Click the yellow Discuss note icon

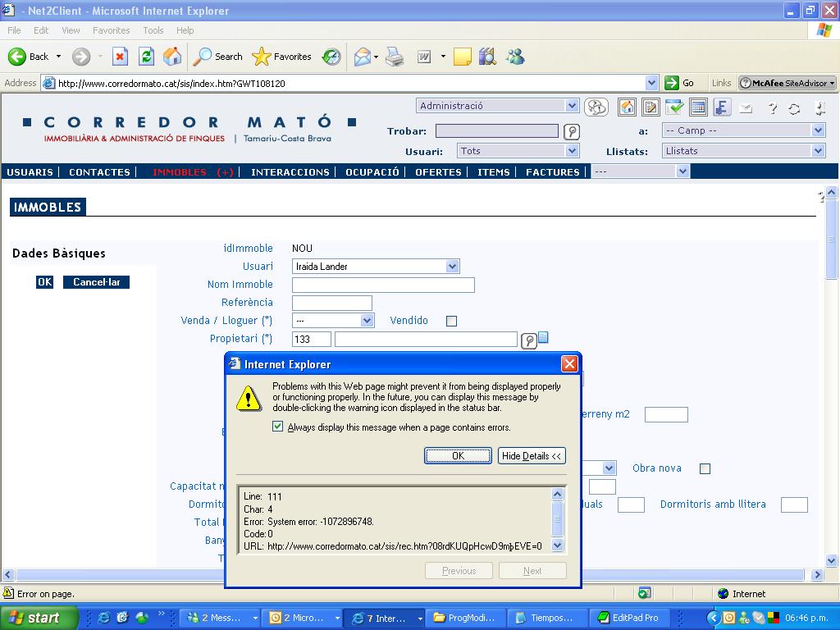pyautogui.click(x=463, y=57)
